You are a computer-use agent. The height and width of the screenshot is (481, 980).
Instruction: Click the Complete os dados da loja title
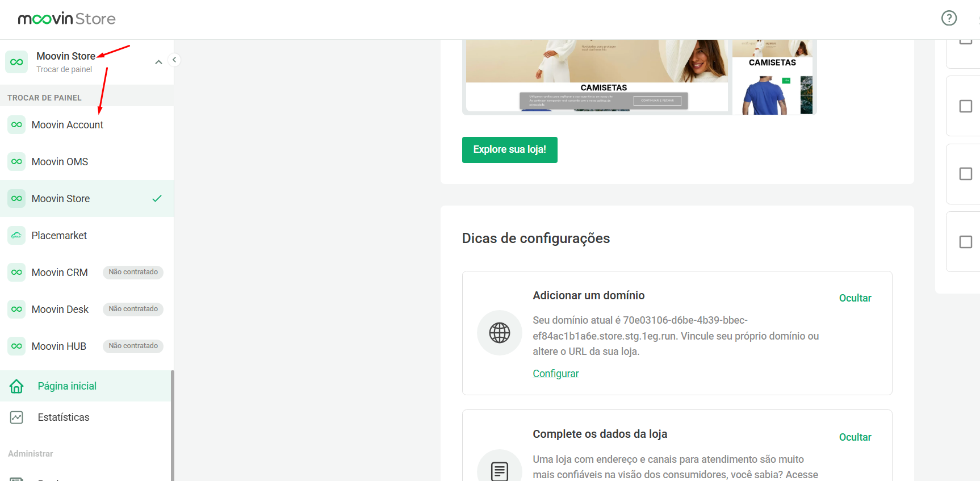(600, 434)
